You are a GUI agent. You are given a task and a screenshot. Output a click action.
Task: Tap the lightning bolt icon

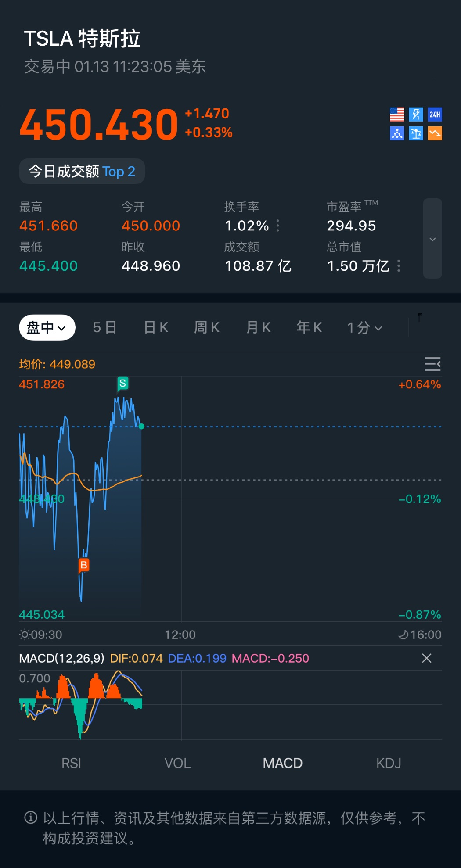pos(416,115)
